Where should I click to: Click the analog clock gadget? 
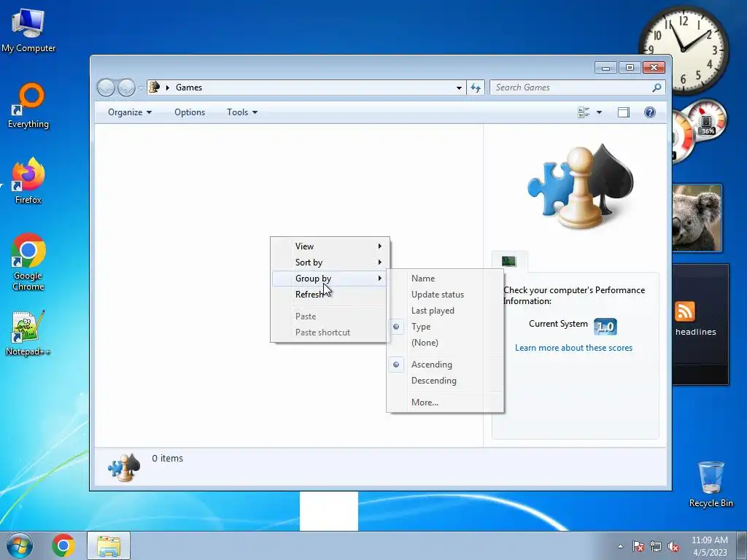683,50
